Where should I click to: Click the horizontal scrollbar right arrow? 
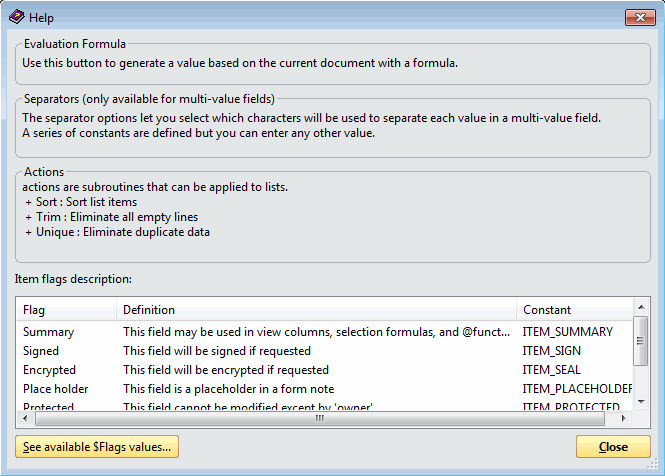tap(626, 419)
